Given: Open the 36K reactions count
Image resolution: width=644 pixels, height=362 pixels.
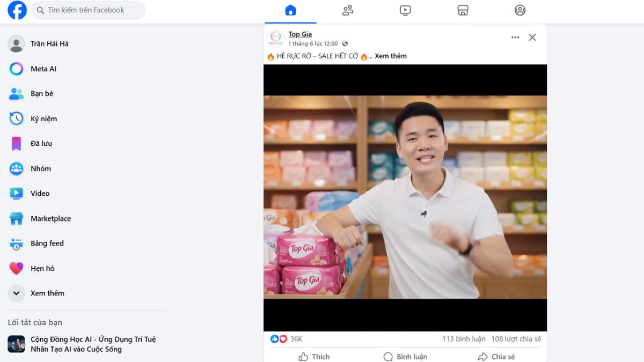Looking at the screenshot, I should [296, 339].
